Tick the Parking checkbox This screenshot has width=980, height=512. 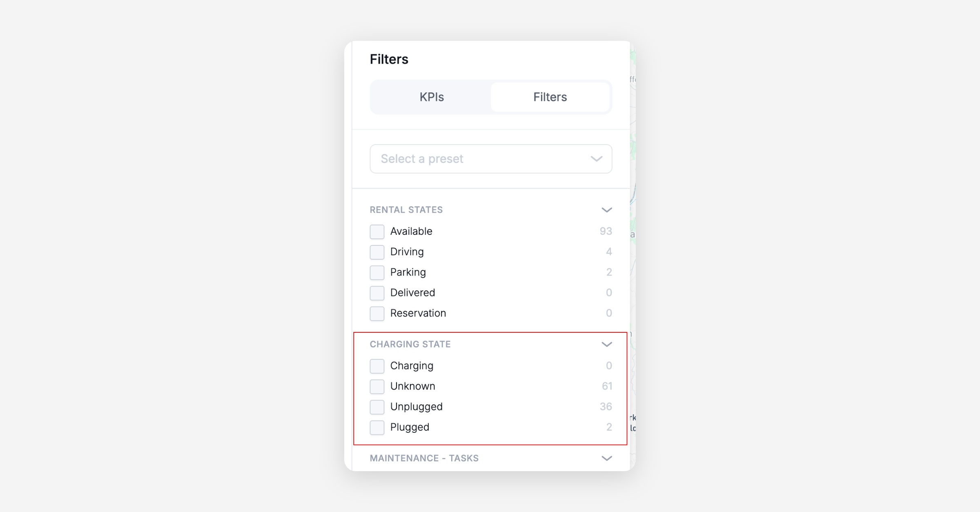tap(377, 272)
